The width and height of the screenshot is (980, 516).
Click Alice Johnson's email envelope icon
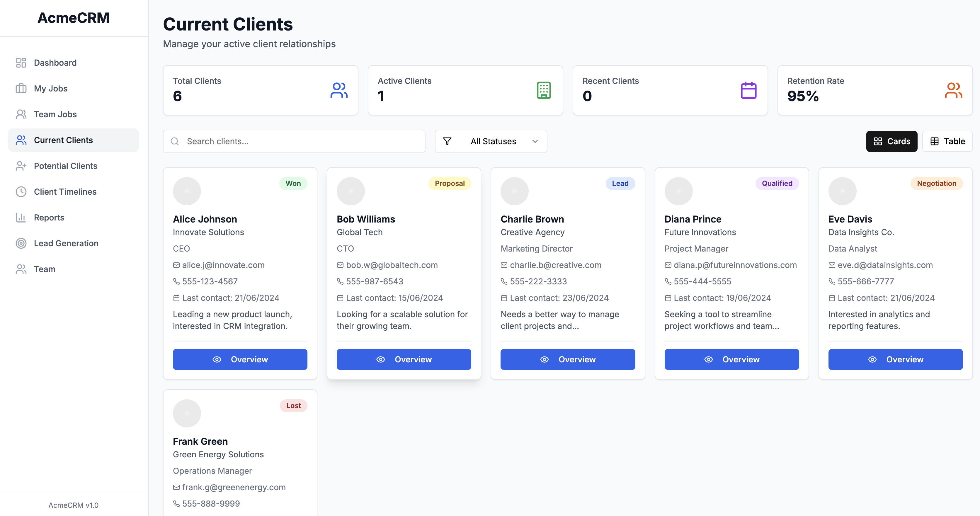(176, 265)
